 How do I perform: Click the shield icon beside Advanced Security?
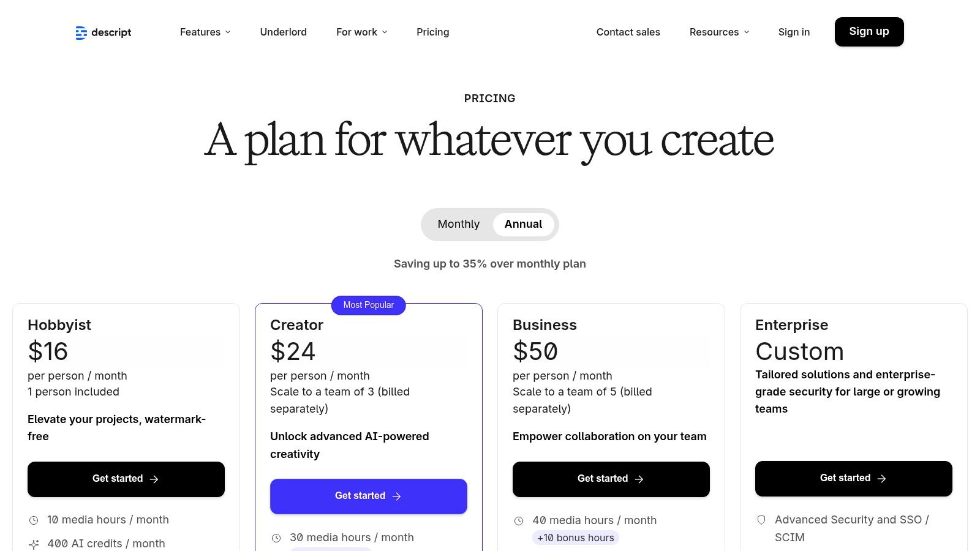[761, 520]
